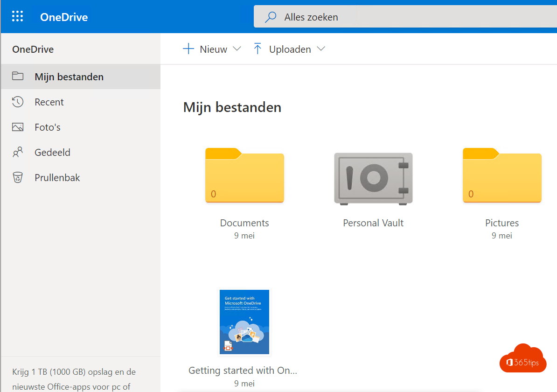Click the OneDrive title in the header
Screen dimensions: 557x392
point(64,17)
